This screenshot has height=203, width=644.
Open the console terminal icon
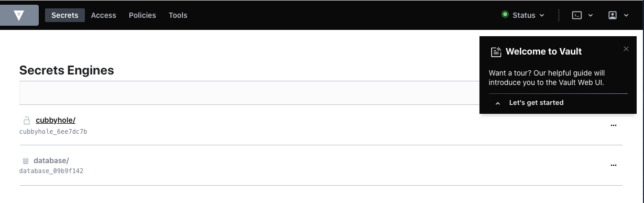tap(576, 15)
